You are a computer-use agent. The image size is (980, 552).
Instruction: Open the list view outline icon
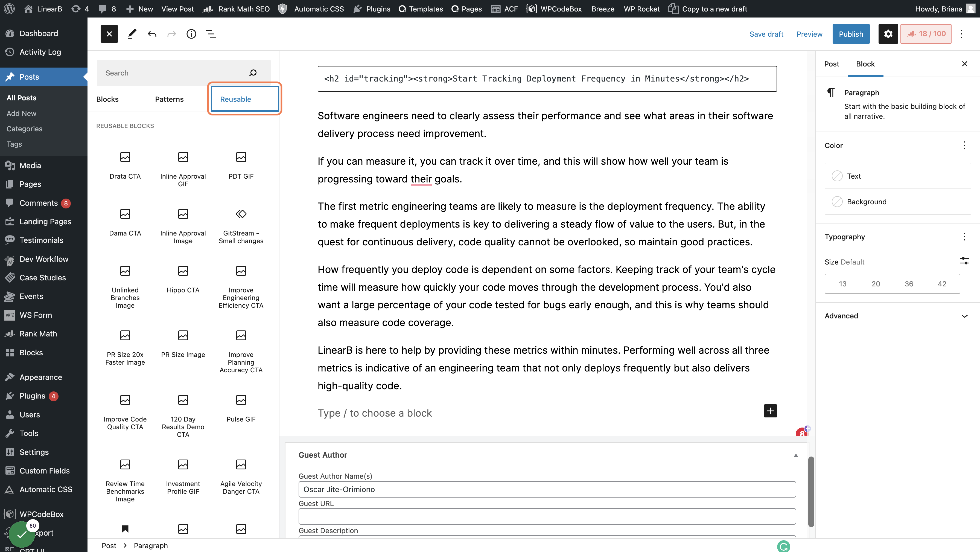[211, 34]
